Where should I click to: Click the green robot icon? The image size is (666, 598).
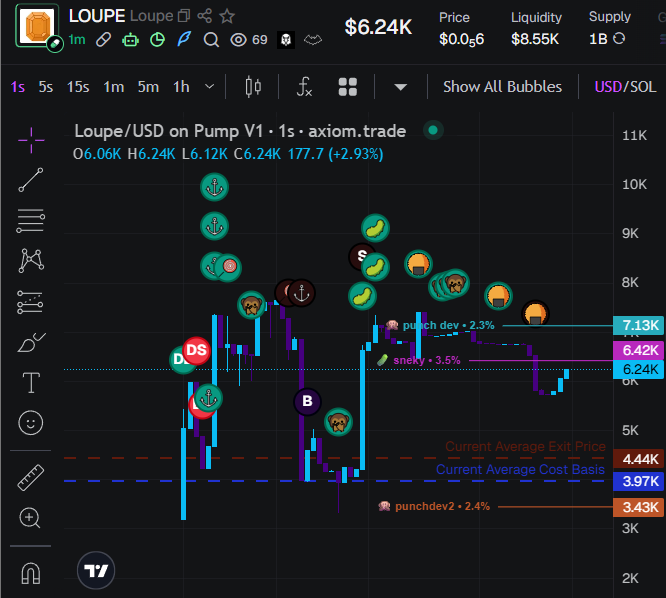point(130,40)
